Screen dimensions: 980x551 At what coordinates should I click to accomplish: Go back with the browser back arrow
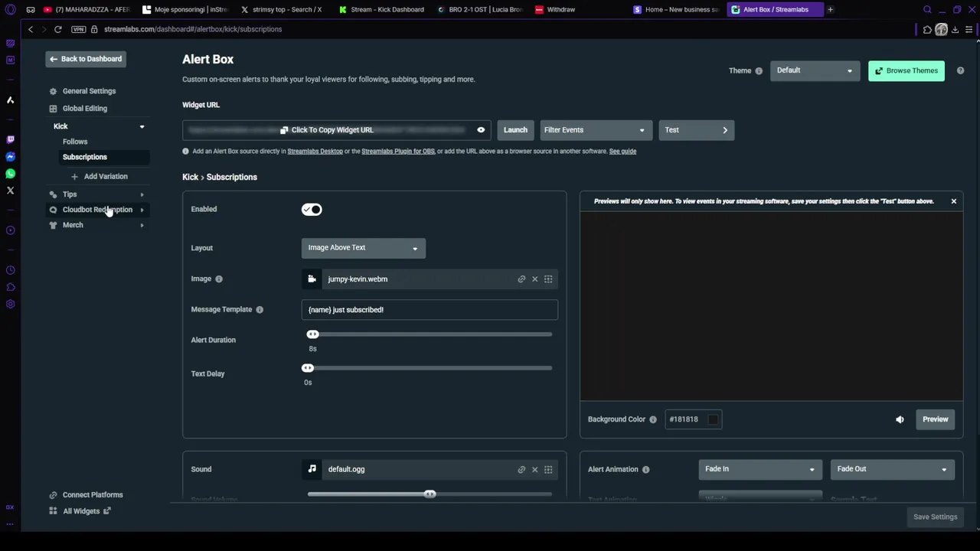click(31, 29)
